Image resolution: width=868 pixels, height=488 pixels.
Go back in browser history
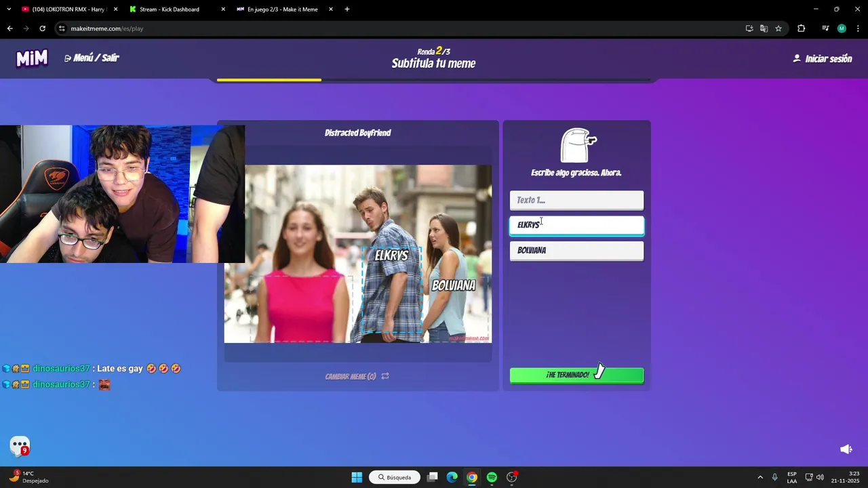[x=9, y=28]
